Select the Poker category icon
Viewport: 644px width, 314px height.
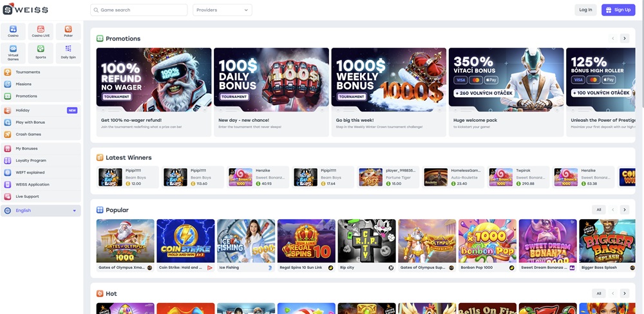[x=68, y=31]
